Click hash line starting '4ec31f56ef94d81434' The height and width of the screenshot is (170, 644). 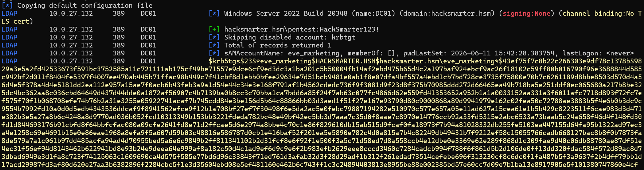(322, 149)
